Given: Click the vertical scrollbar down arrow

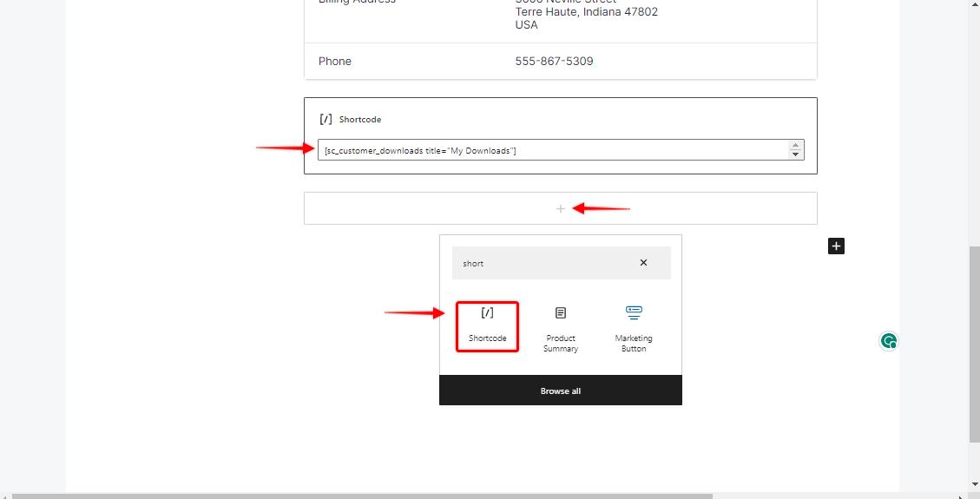Looking at the screenshot, I should [x=973, y=484].
